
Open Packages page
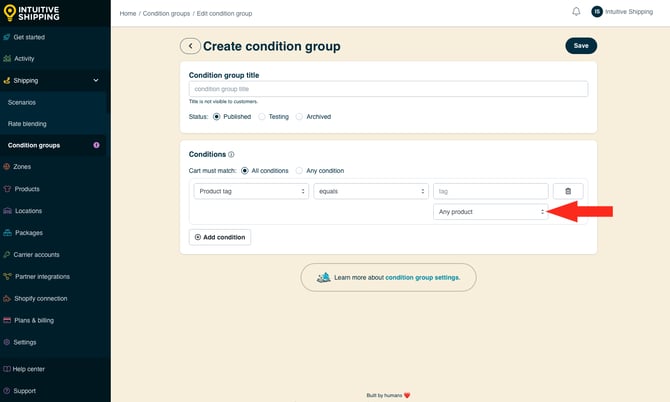click(29, 233)
